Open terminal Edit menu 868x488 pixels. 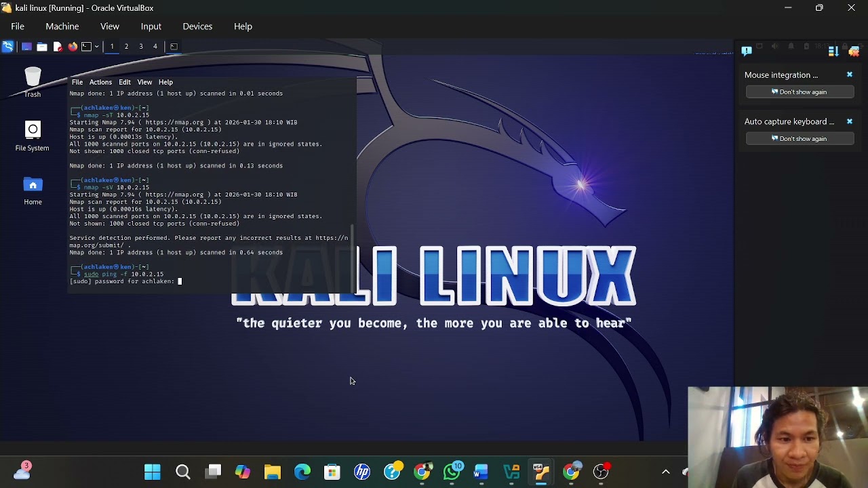[125, 82]
